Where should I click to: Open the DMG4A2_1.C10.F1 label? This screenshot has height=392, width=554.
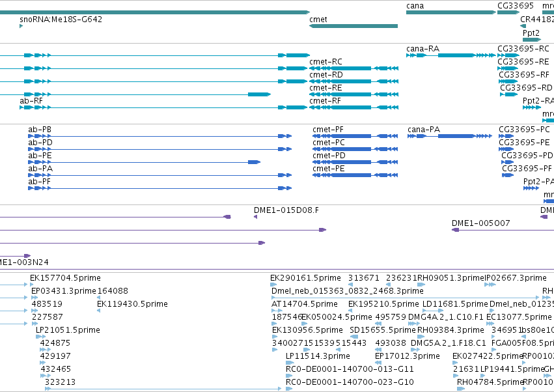click(445, 317)
